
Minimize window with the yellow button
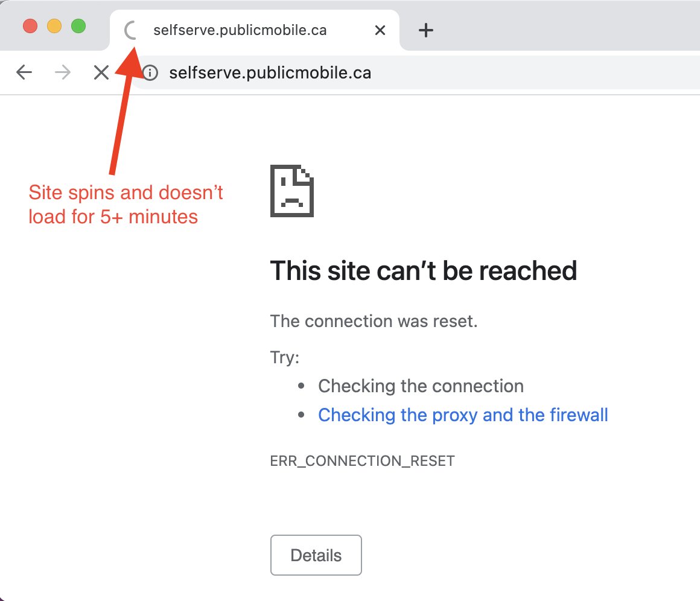pyautogui.click(x=54, y=27)
